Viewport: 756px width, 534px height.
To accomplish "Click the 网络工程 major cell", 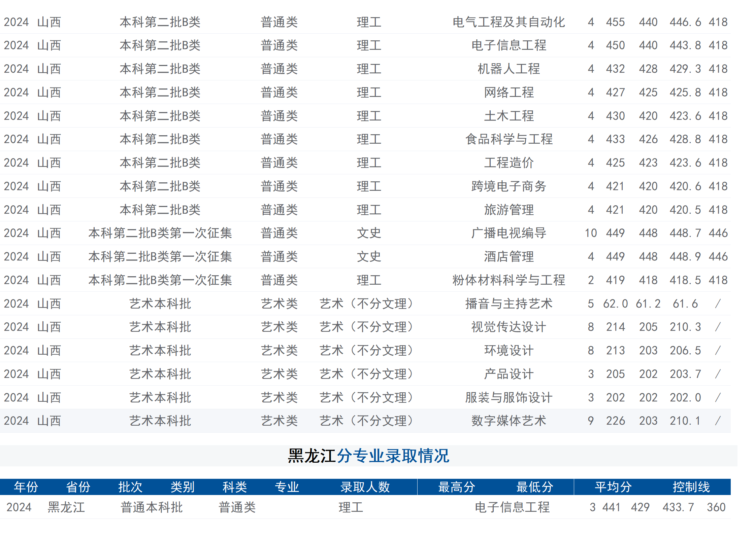I will pyautogui.click(x=509, y=92).
